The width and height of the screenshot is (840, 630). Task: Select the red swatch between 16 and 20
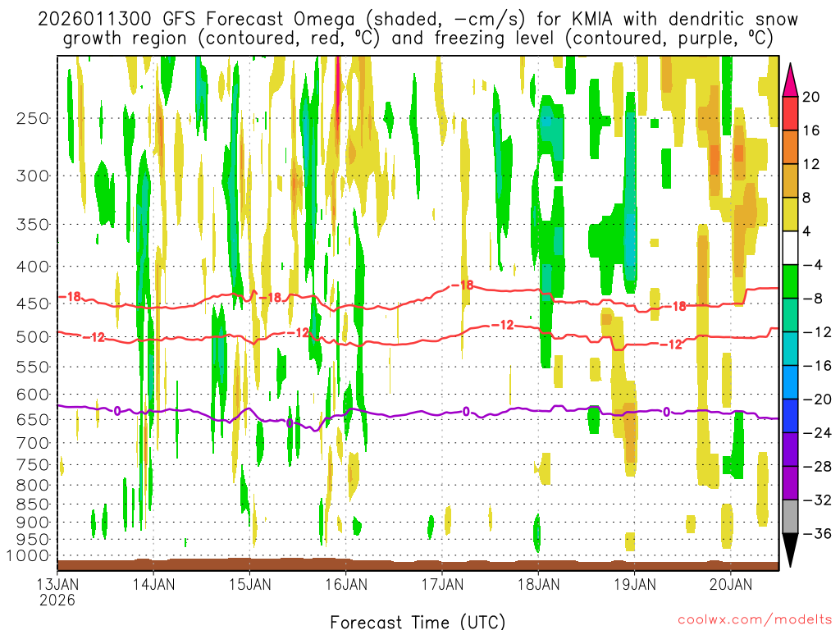coord(792,113)
